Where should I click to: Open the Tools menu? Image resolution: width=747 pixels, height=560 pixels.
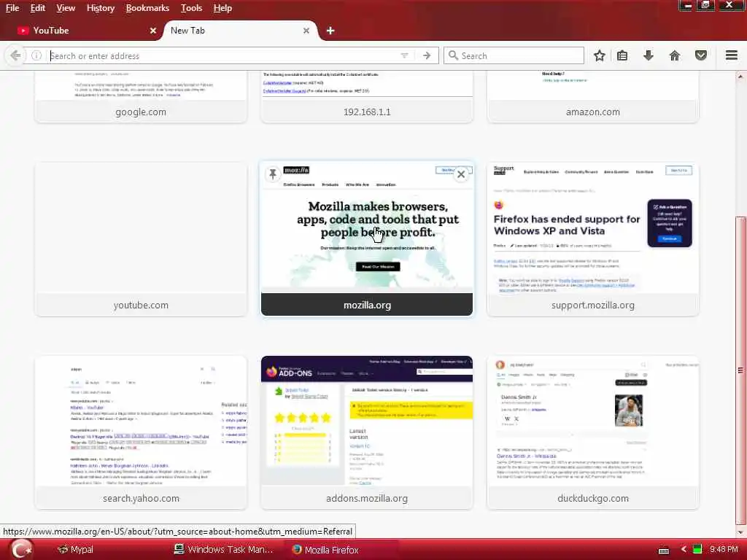pos(192,8)
